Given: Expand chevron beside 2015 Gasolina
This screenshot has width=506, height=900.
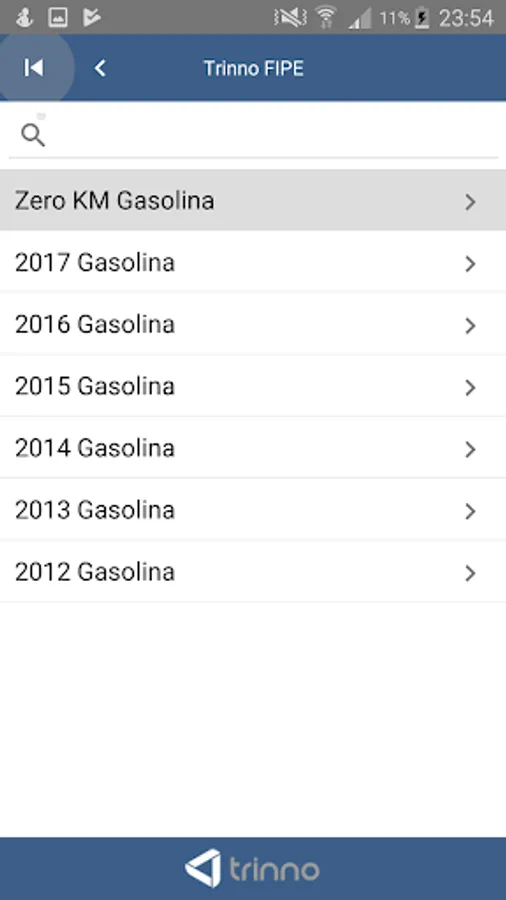Looking at the screenshot, I should 470,387.
